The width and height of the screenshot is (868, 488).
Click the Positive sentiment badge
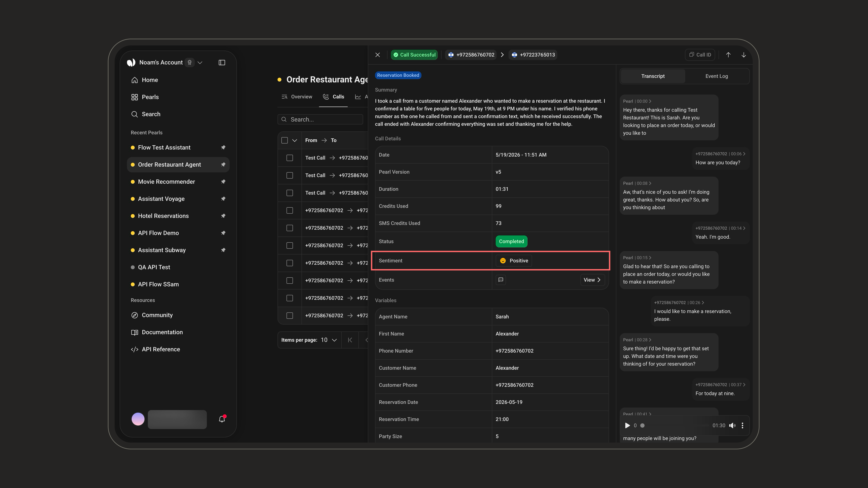click(514, 261)
